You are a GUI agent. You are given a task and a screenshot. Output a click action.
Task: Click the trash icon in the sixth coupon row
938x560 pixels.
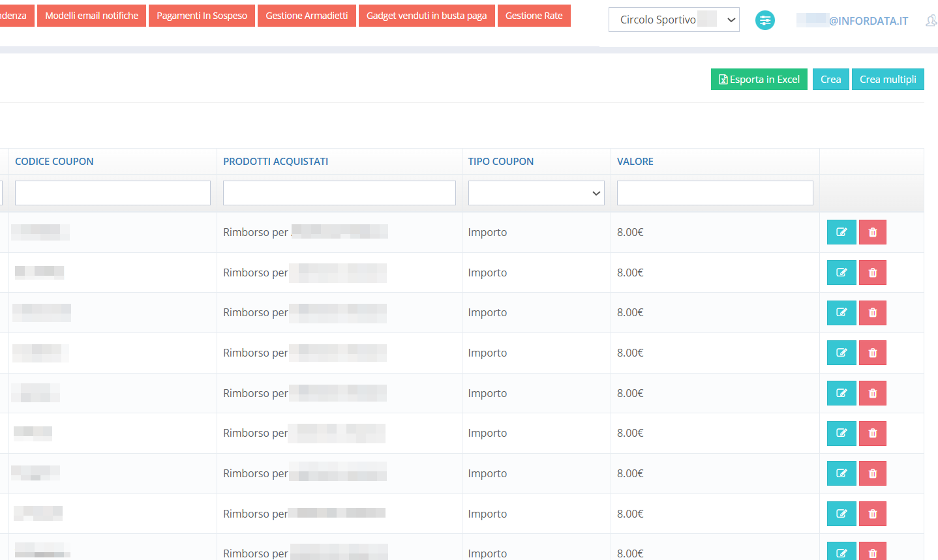tap(872, 434)
